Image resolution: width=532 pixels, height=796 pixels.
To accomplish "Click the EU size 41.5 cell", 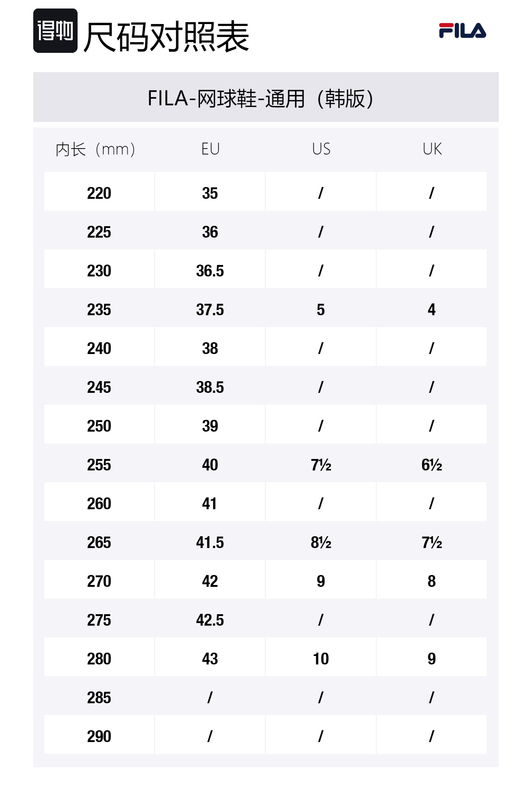I will (210, 542).
